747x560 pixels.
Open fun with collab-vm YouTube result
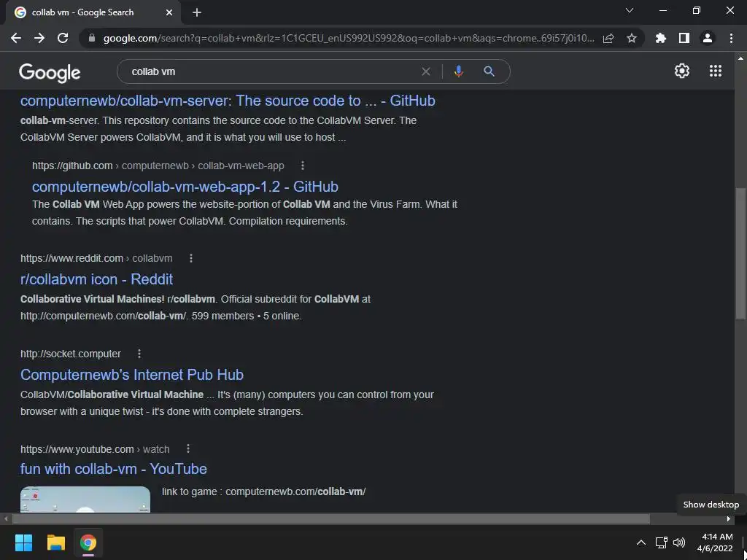[113, 469]
